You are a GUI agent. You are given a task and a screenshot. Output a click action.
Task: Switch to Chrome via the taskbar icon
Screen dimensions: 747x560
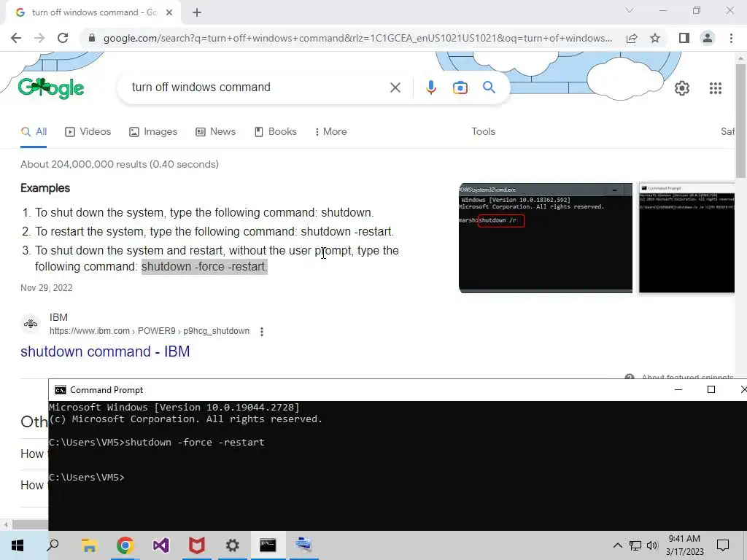pos(125,545)
